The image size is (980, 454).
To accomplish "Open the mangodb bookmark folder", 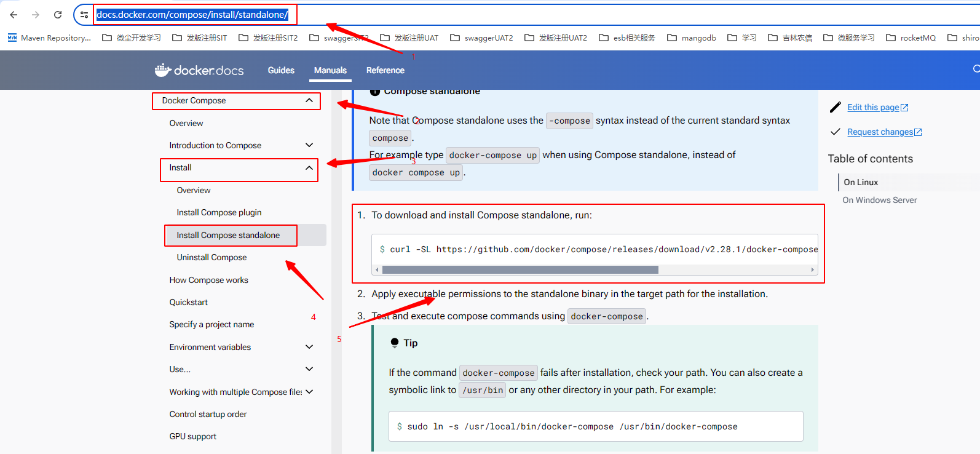I will (x=692, y=38).
